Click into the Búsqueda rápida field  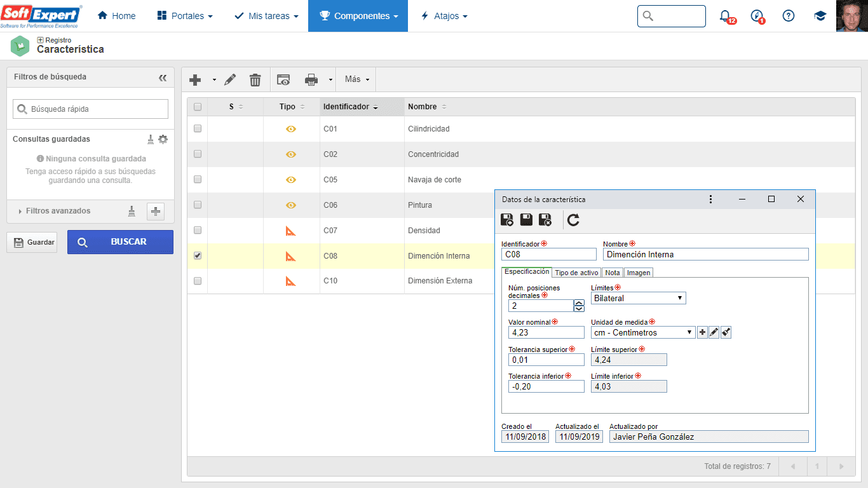click(90, 109)
